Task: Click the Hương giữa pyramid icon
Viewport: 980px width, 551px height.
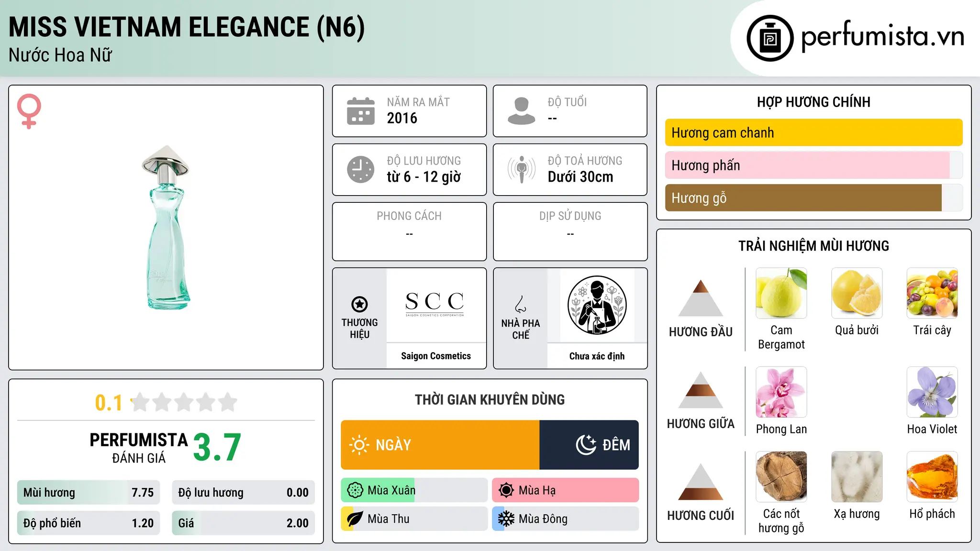Action: coord(701,390)
